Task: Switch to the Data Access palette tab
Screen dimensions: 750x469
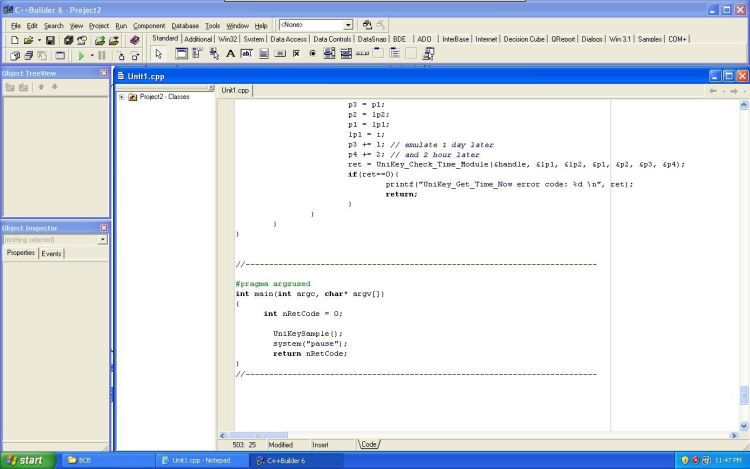Action: coord(288,39)
